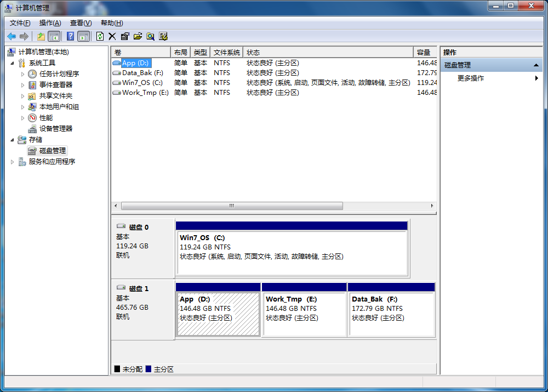The image size is (548, 392).
Task: Click the Refresh toolbar icon
Action: point(100,36)
